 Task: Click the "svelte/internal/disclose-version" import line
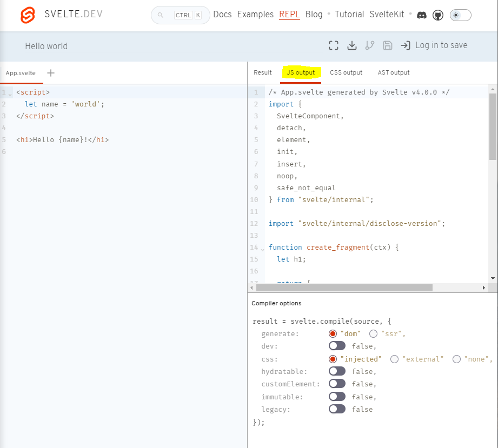point(357,224)
